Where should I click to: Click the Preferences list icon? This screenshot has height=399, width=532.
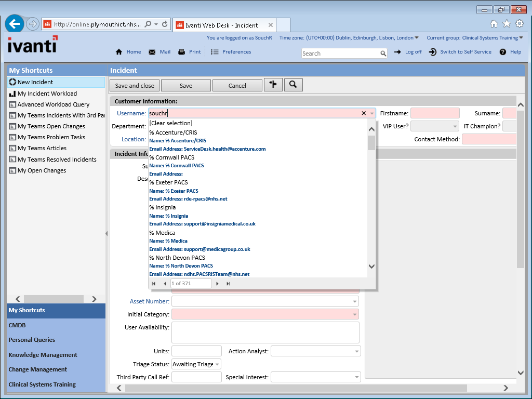(x=215, y=52)
